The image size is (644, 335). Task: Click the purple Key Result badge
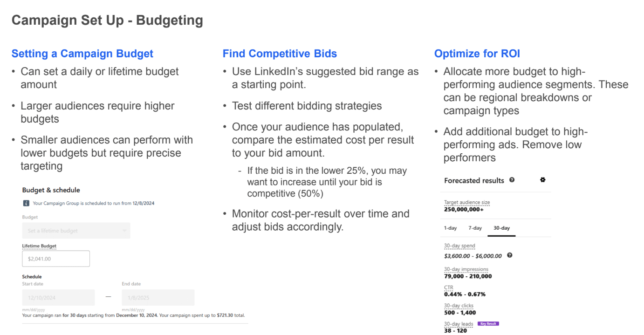(488, 323)
